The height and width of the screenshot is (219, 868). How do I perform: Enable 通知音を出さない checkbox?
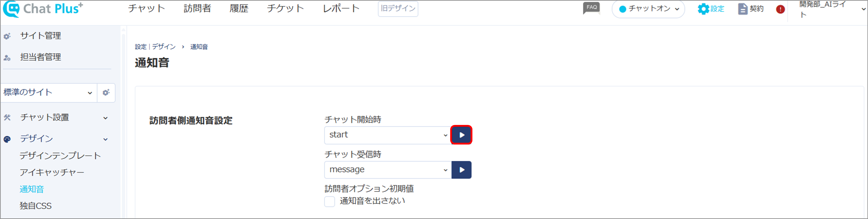pyautogui.click(x=330, y=201)
